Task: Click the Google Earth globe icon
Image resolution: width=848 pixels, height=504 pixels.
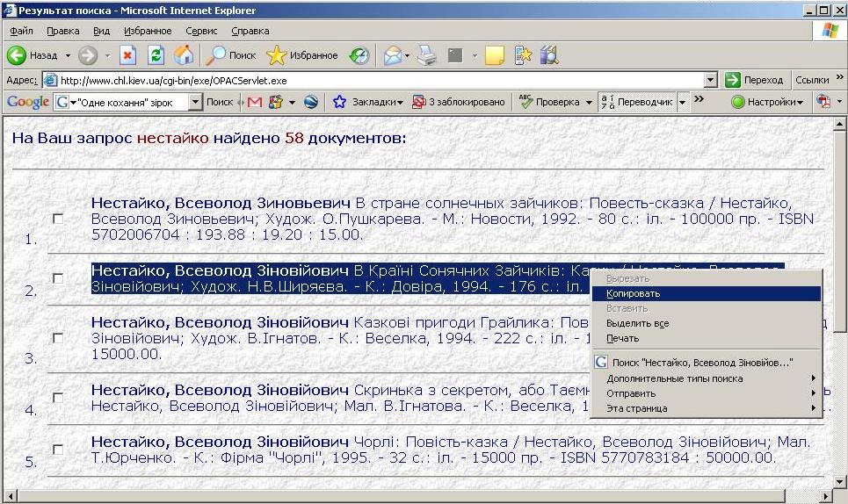Action: 311,102
